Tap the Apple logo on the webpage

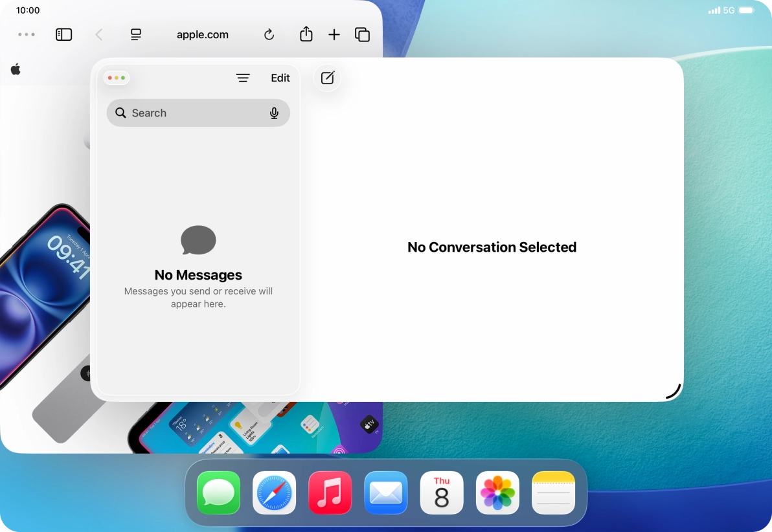[14, 69]
